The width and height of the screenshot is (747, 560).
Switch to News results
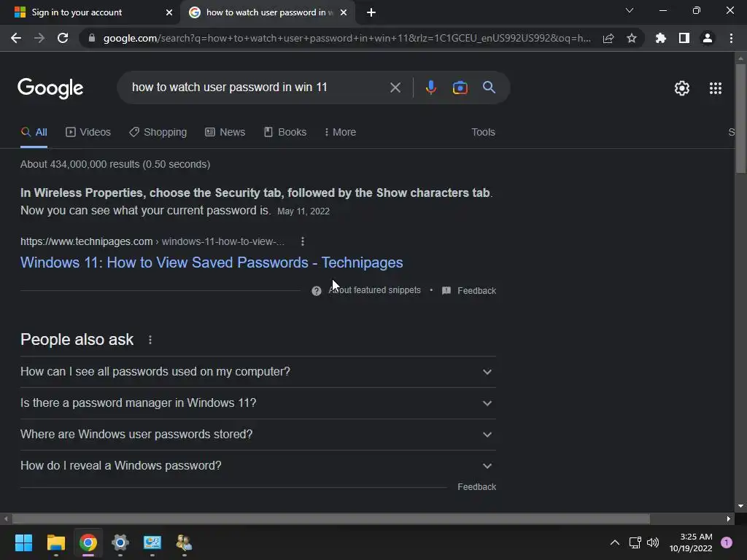225,133
